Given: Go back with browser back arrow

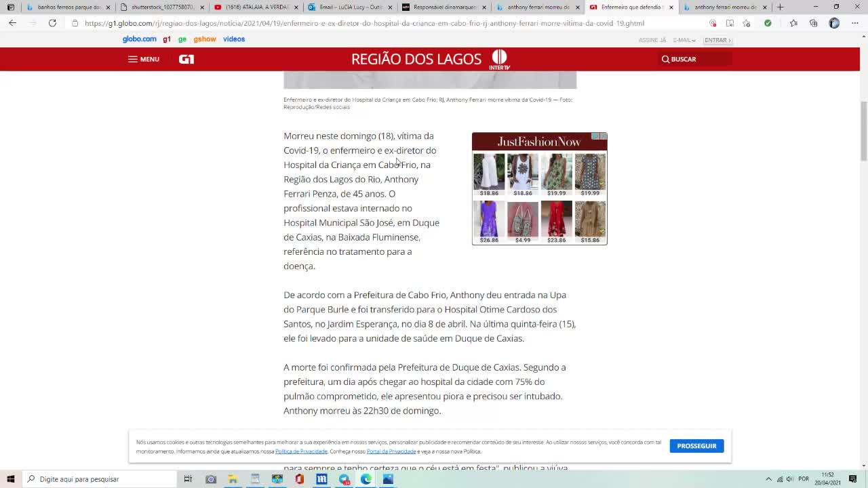Looking at the screenshot, I should tap(12, 23).
